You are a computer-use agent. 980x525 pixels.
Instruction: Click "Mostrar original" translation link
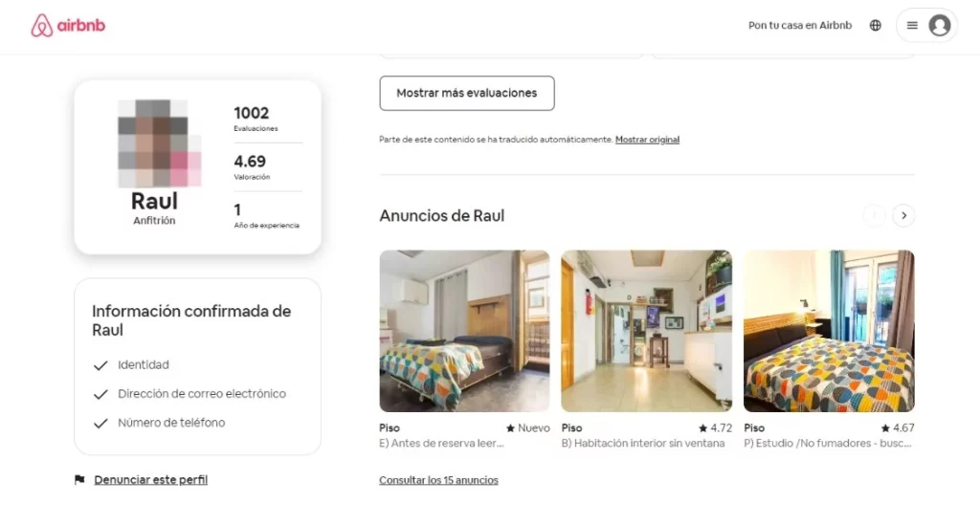(647, 140)
